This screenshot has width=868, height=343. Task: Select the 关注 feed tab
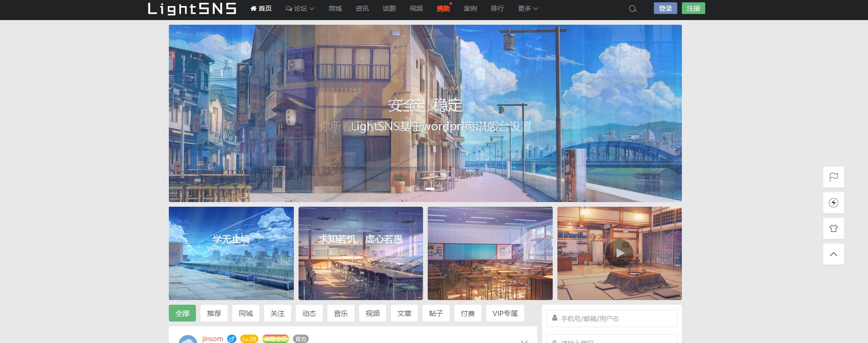[278, 313]
